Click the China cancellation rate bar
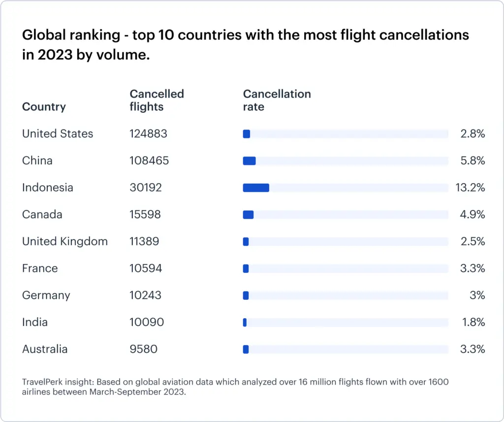This screenshot has width=504, height=422. 250,161
